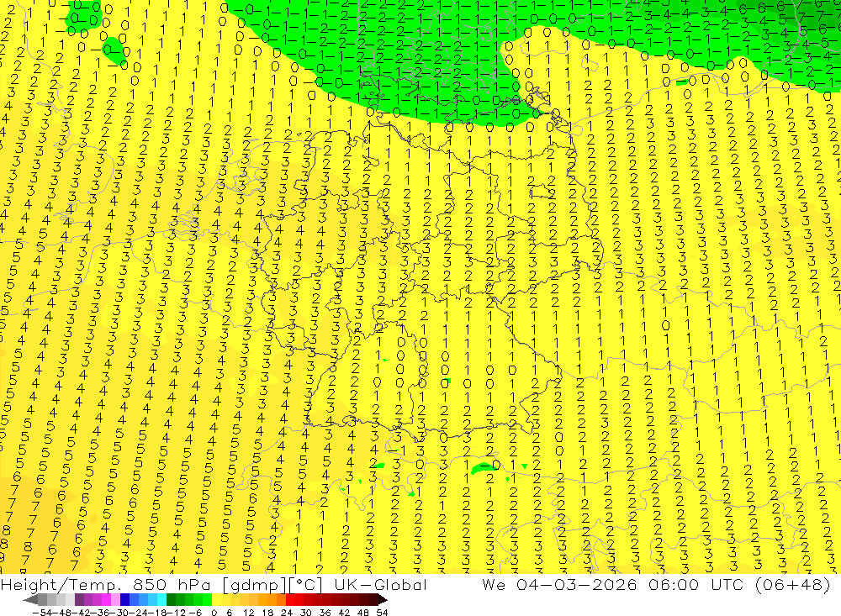Click the '54' legend value at scale end
This screenshot has height=616, width=841.
[x=382, y=613]
